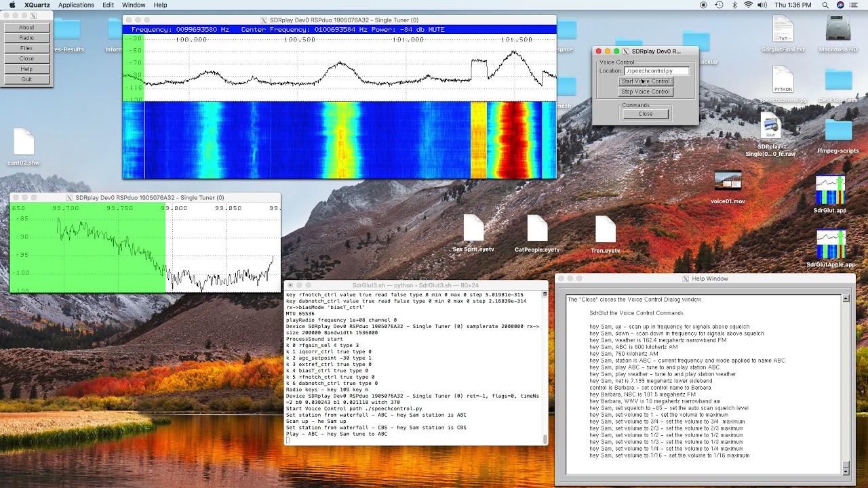The height and width of the screenshot is (488, 868).
Task: Click the Help button in control panel
Action: click(x=26, y=69)
